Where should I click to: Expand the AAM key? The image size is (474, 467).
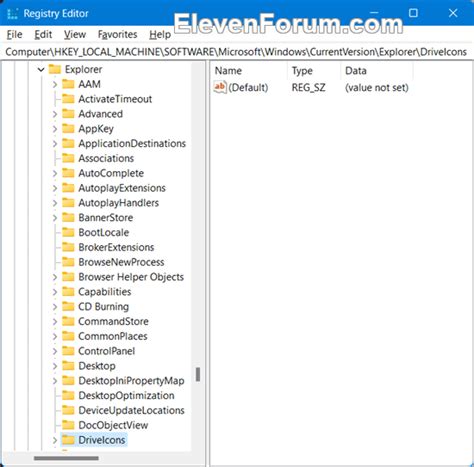[55, 84]
